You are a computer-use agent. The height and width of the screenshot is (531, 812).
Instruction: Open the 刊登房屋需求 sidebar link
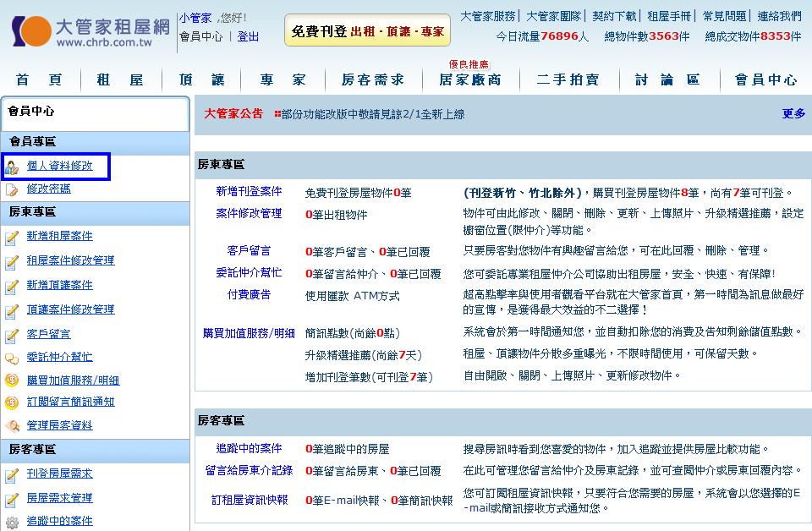(59, 474)
